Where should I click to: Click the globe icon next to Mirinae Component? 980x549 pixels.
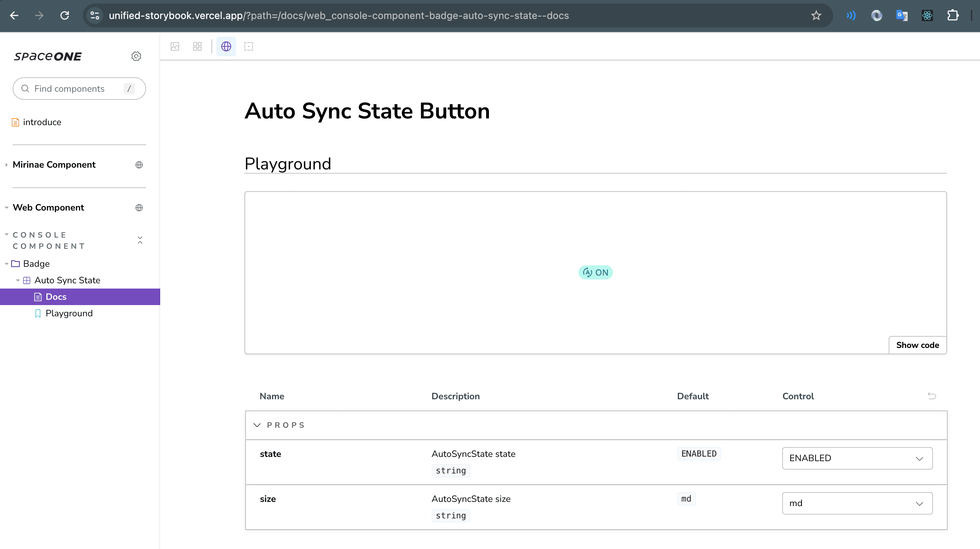pyautogui.click(x=139, y=165)
